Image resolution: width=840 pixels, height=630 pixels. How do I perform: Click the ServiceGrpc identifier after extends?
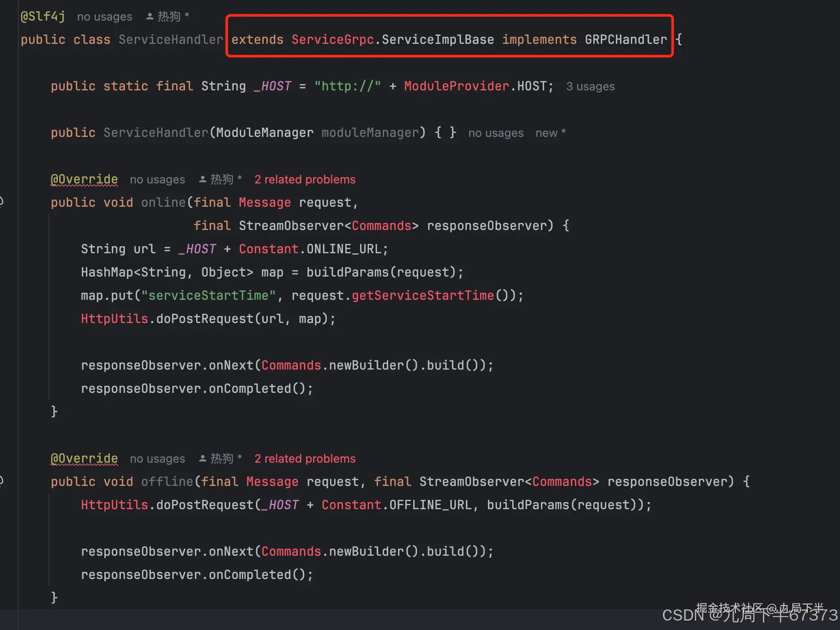point(333,40)
